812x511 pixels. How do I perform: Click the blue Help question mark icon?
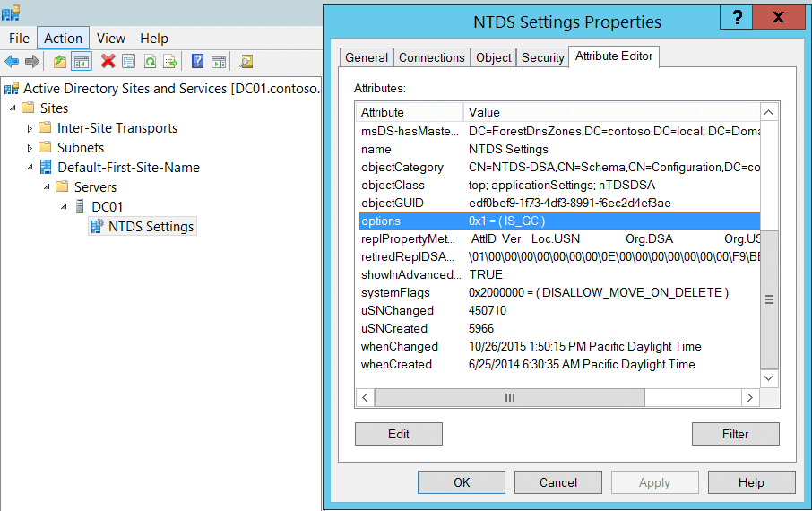click(197, 61)
